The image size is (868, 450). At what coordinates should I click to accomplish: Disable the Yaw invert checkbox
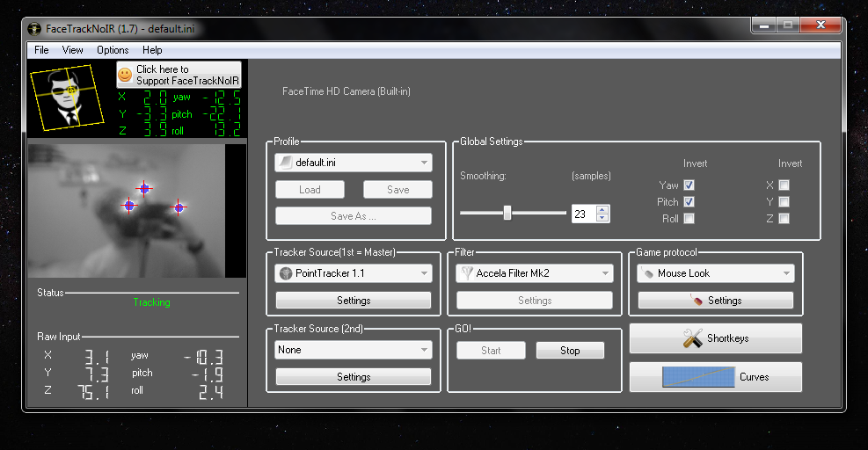(x=689, y=185)
